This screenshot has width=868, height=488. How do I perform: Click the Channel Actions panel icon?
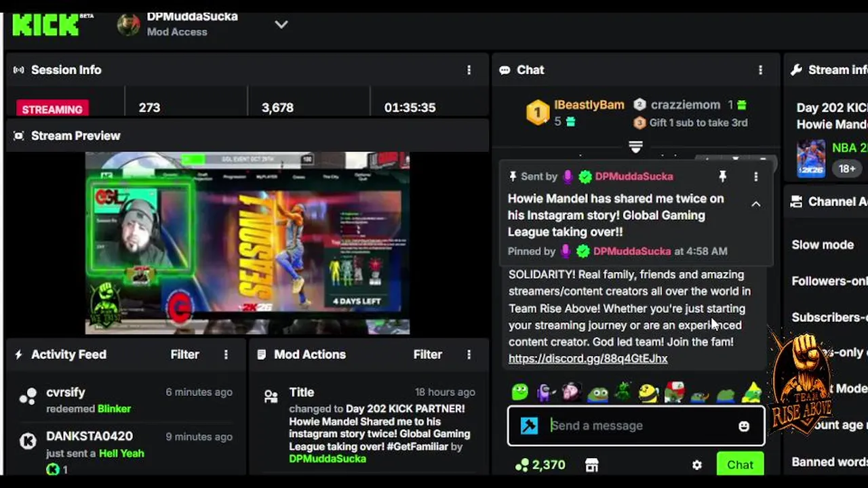tap(797, 201)
